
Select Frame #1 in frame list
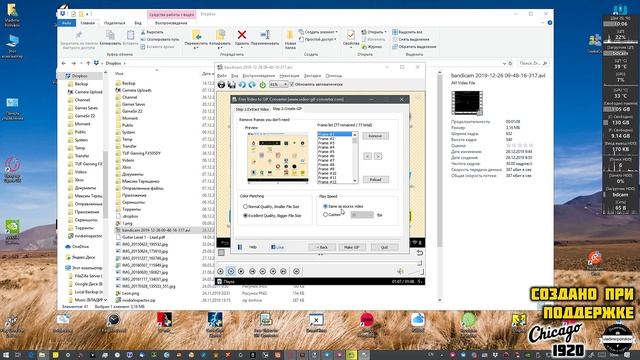tap(334, 134)
